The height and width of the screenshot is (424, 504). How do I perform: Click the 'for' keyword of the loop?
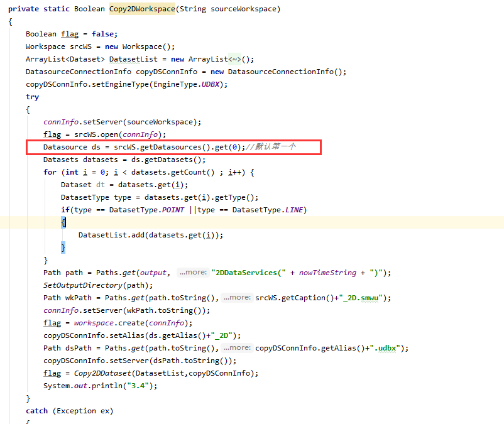coord(50,172)
